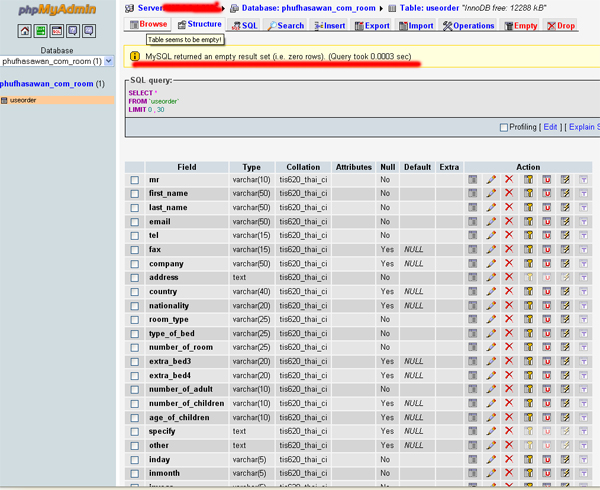
Task: Open phufhasawan_com_room link in the sidebar
Action: click(46, 84)
